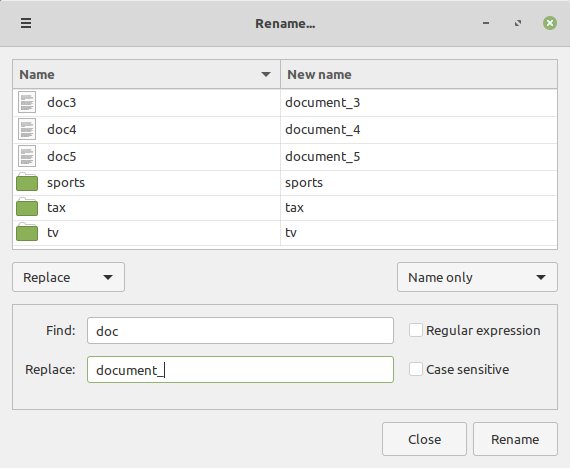Click the tax folder icon
The height and width of the screenshot is (468, 570).
(x=27, y=207)
